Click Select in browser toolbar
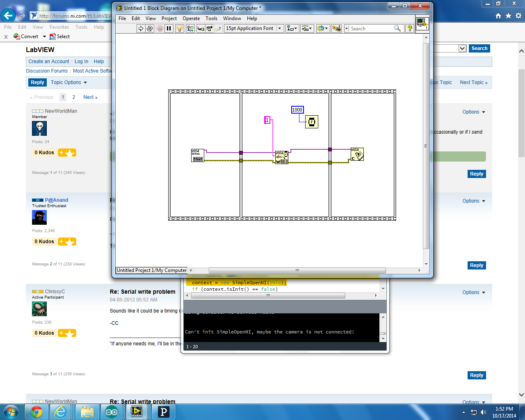 pyautogui.click(x=59, y=37)
